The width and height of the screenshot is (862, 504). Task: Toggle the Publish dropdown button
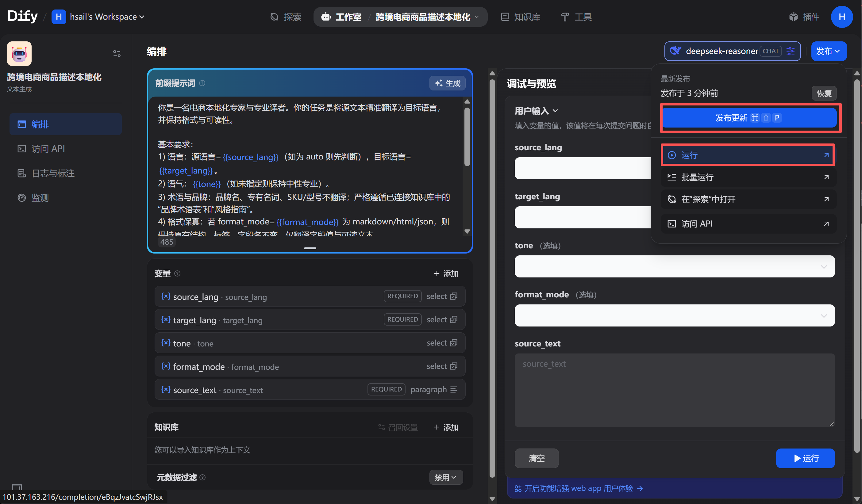click(829, 51)
